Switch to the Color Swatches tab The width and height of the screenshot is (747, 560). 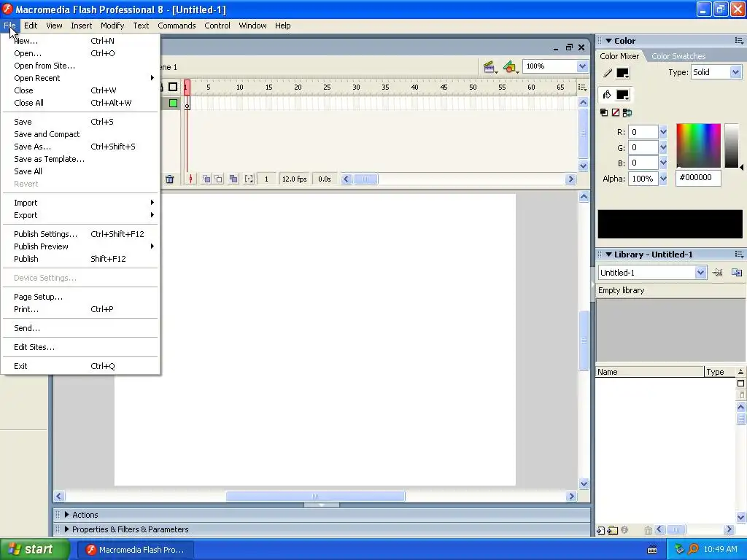pyautogui.click(x=678, y=56)
